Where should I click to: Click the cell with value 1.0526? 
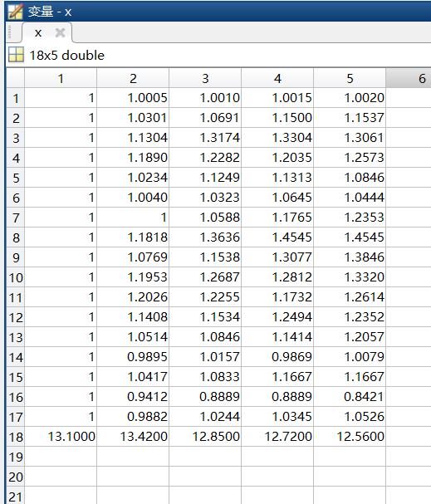[350, 417]
